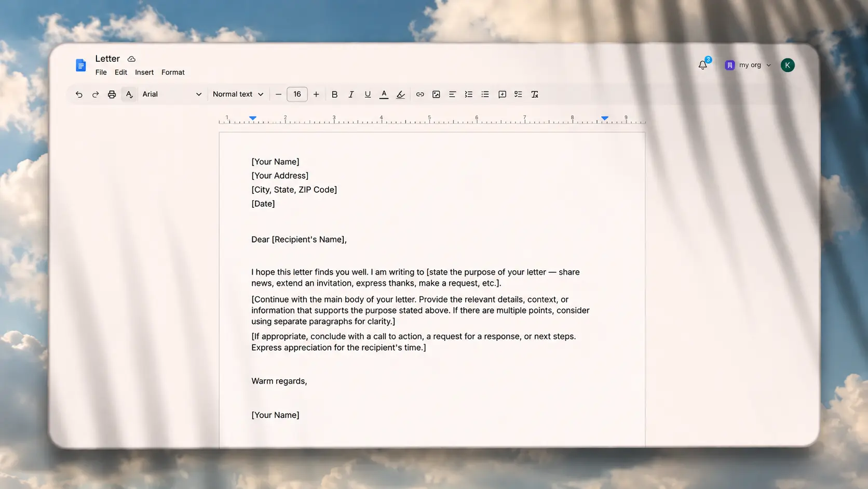
Task: Open the text color picker
Action: [384, 95]
